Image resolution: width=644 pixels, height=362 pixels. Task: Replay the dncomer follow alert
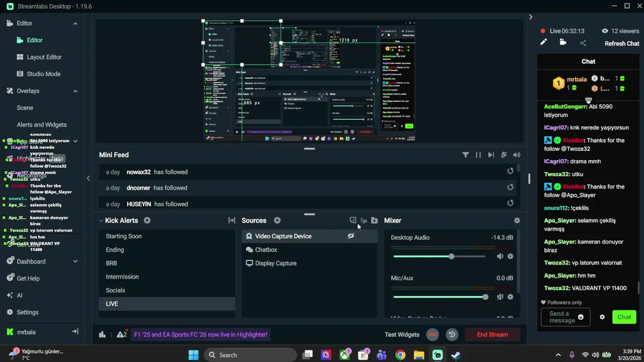click(510, 187)
